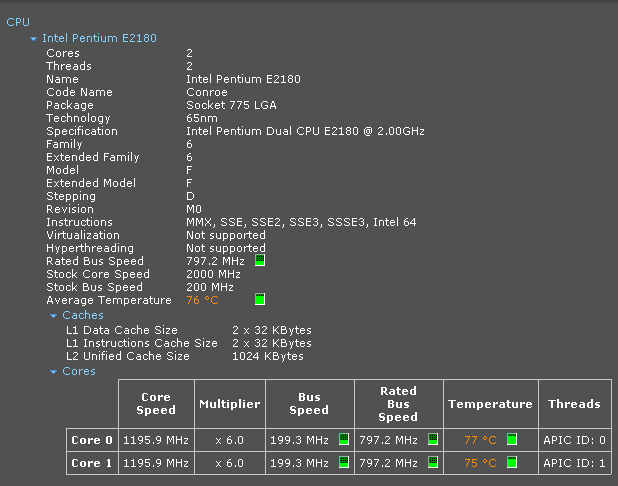This screenshot has width=618, height=486.
Task: Collapse the Caches section arrow
Action: pos(54,316)
